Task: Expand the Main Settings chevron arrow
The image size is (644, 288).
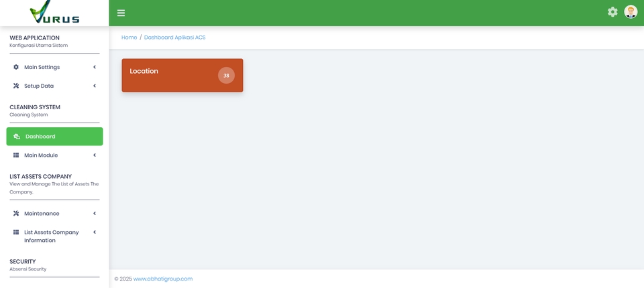Action: pos(95,67)
